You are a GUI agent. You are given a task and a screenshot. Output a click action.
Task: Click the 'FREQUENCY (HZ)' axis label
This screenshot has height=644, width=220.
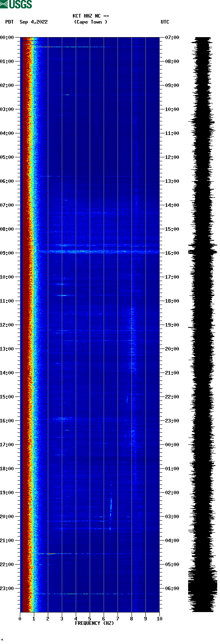point(94,623)
